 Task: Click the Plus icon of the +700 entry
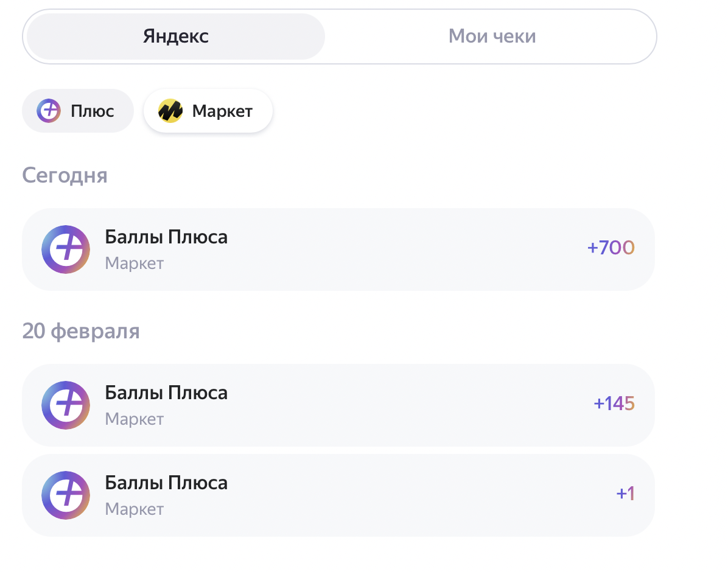66,249
